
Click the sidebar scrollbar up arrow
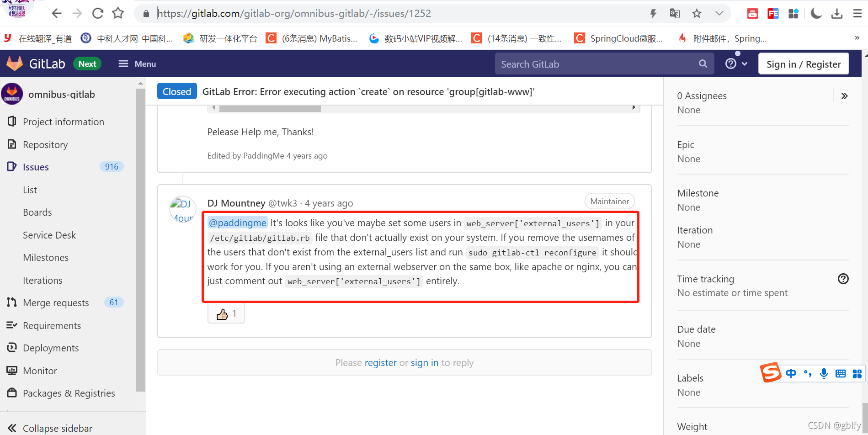140,83
